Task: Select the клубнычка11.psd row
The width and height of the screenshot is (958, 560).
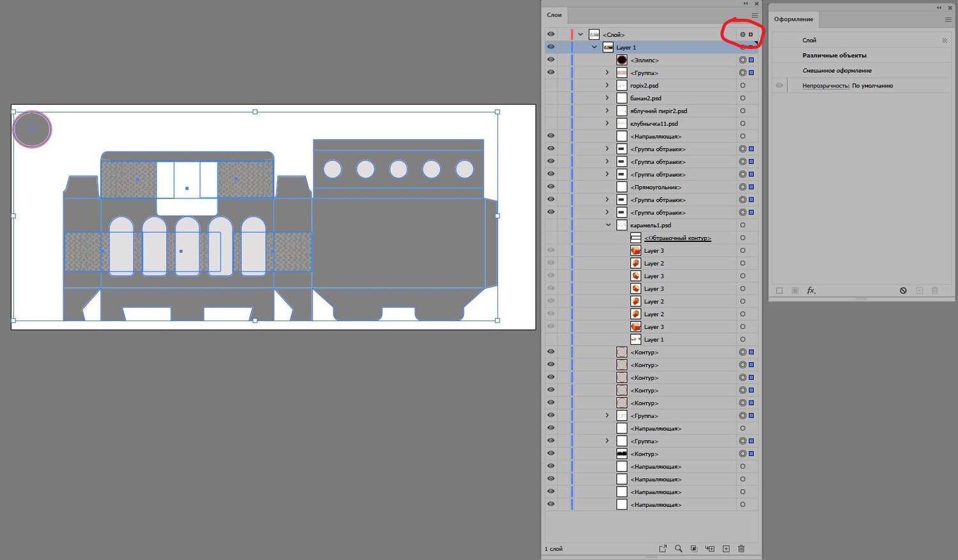Action: 651,123
